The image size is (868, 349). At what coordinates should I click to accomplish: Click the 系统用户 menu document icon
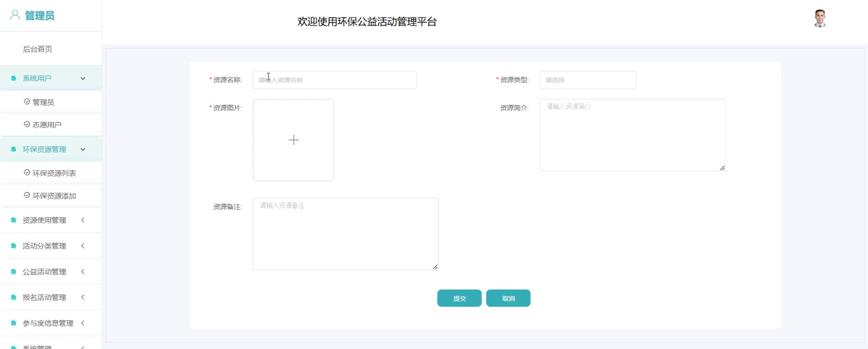click(14, 78)
